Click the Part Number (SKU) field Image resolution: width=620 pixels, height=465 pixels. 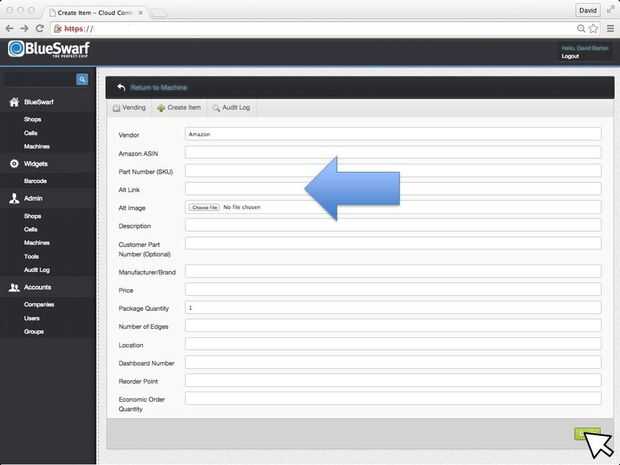393,171
